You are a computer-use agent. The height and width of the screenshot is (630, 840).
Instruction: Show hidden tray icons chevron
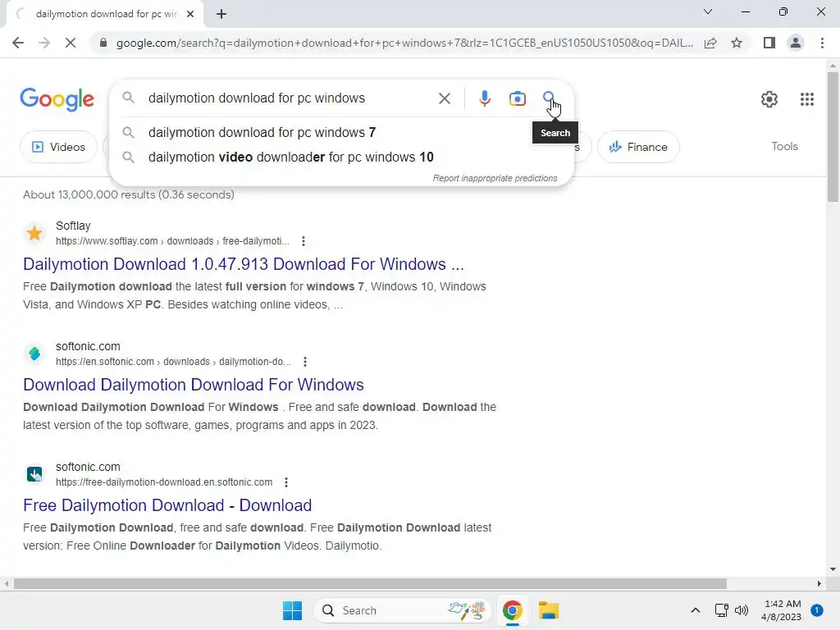696,610
